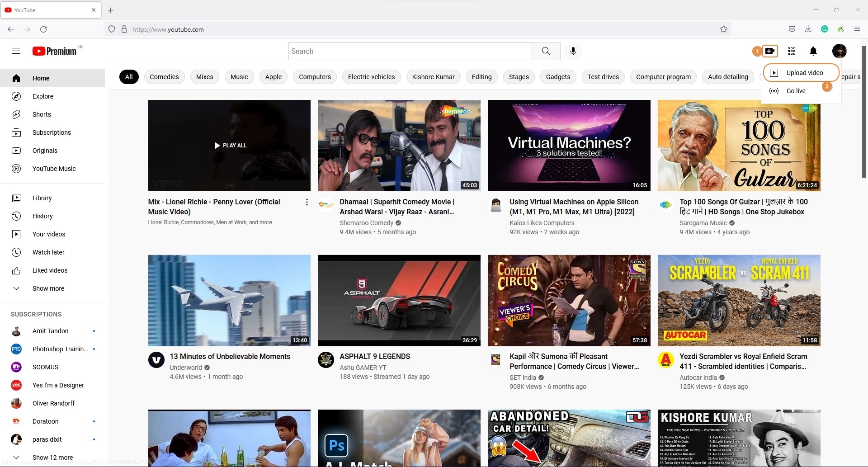
Task: Reload the page in browser
Action: (43, 29)
